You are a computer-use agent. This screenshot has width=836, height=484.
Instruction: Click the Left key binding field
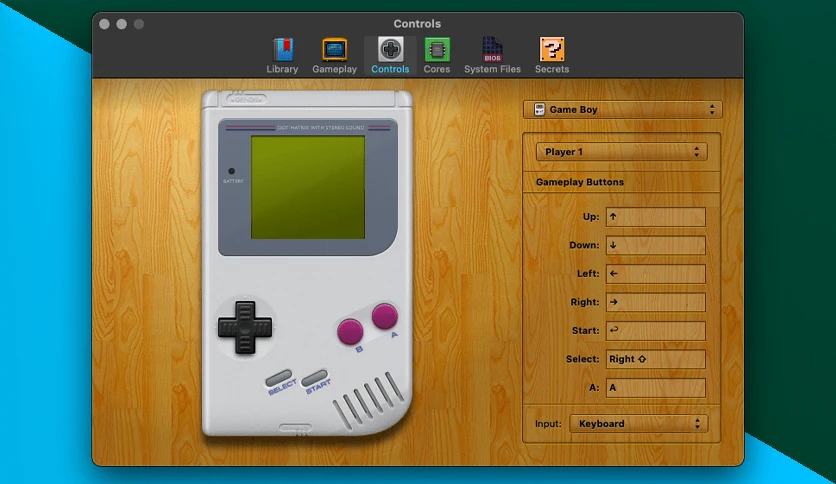click(656, 273)
